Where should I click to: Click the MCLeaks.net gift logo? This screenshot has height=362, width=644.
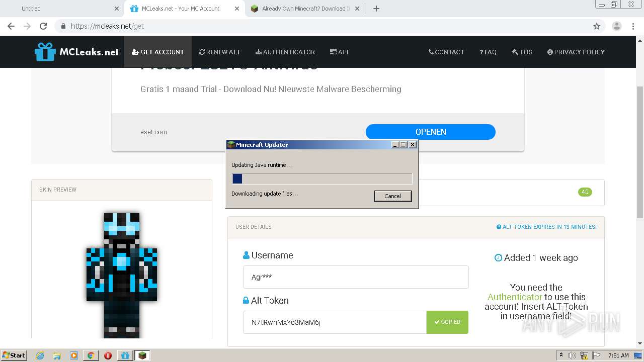pos(76,52)
